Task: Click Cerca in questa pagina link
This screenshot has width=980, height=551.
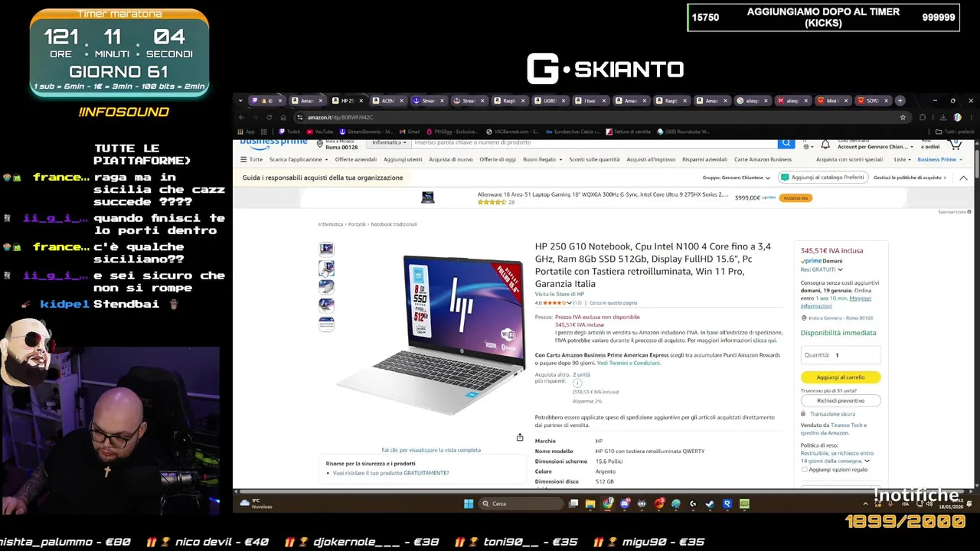Action: tap(613, 303)
